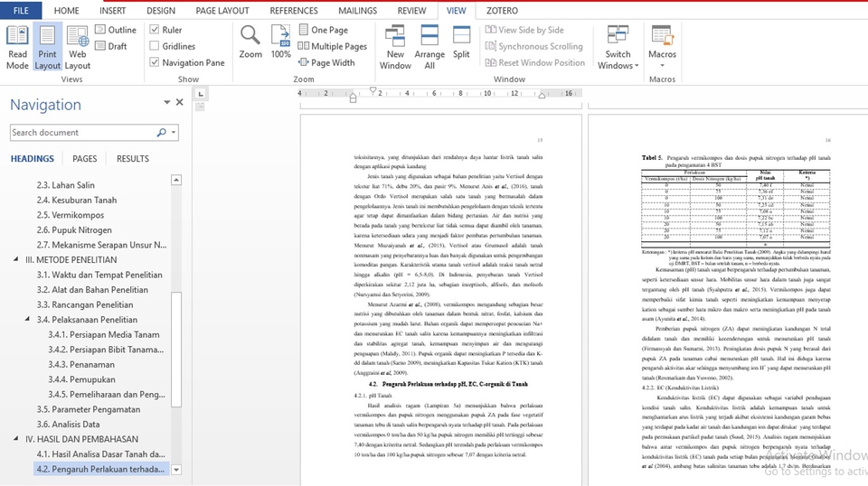
Task: Open a New Window
Action: click(x=395, y=48)
